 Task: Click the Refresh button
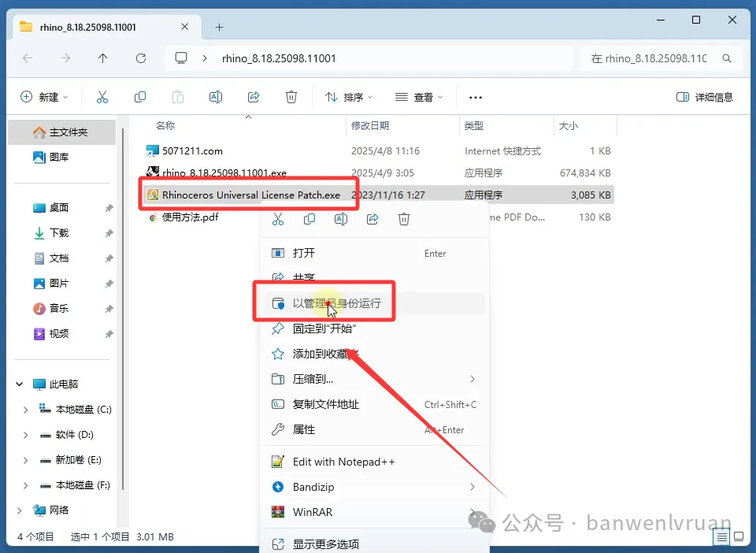point(141,58)
